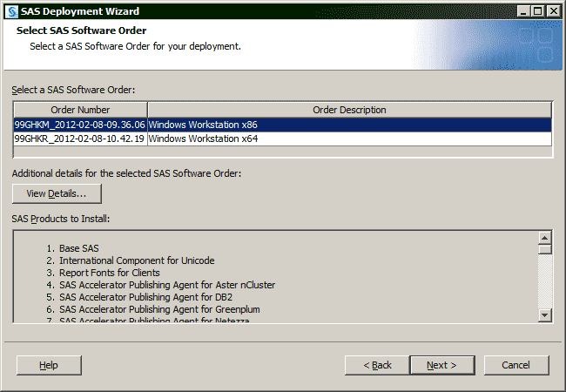Select the Windows Workstation x86 description cell
This screenshot has width=566, height=392.
tap(349, 125)
